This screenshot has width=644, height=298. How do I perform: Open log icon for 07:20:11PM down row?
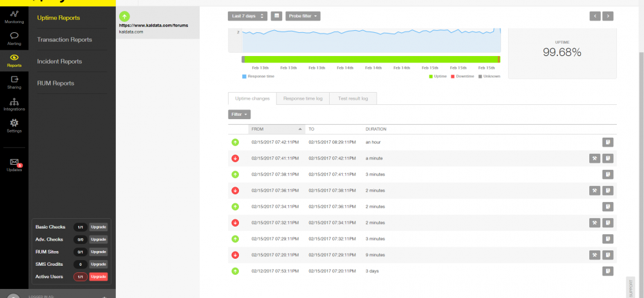(608, 255)
